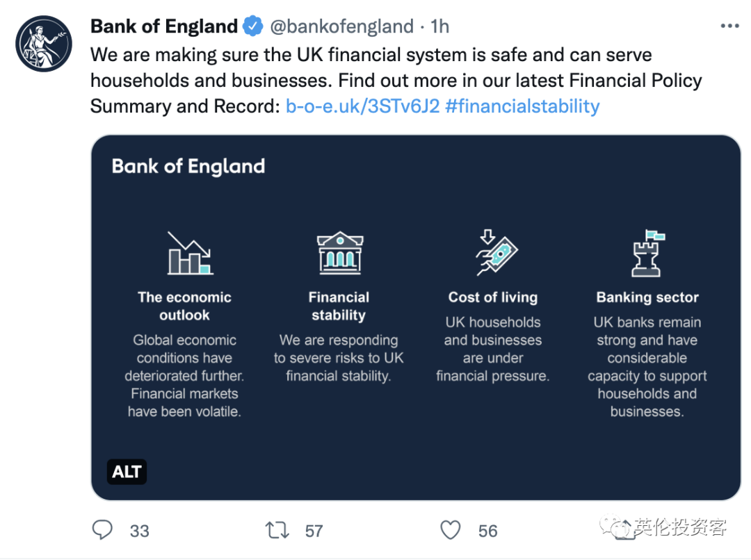The width and height of the screenshot is (751, 560).
Task: Click the reply speech bubble icon
Action: click(x=102, y=530)
